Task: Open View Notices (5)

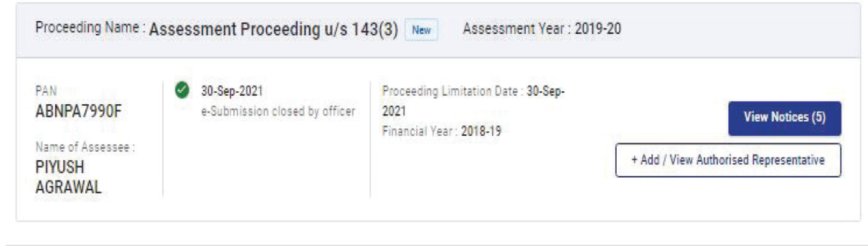Action: pyautogui.click(x=784, y=118)
